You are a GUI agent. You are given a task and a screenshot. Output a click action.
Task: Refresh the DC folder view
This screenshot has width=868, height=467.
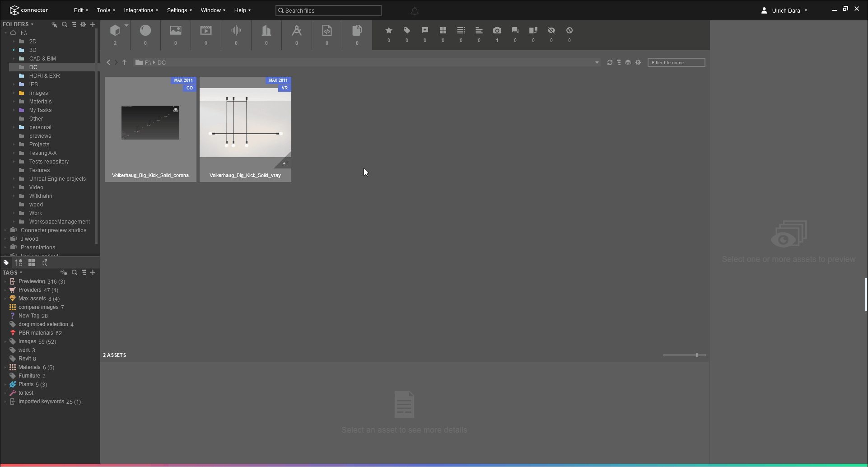click(609, 62)
